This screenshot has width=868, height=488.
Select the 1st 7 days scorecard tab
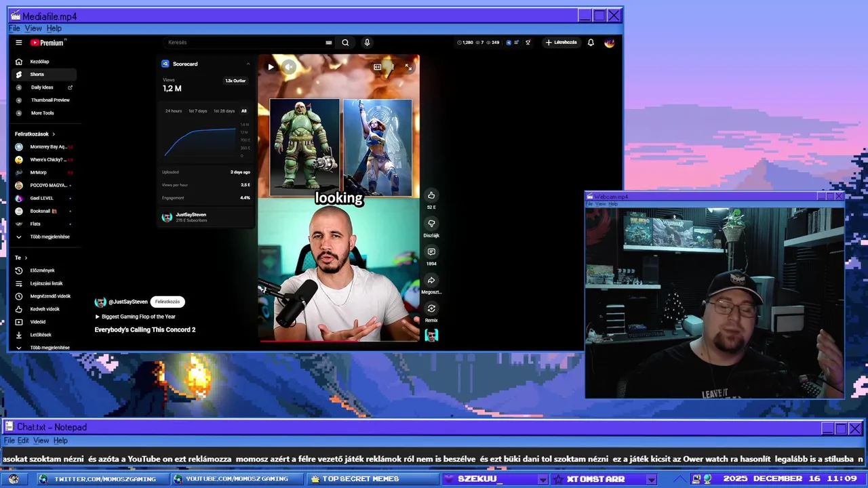tap(198, 111)
